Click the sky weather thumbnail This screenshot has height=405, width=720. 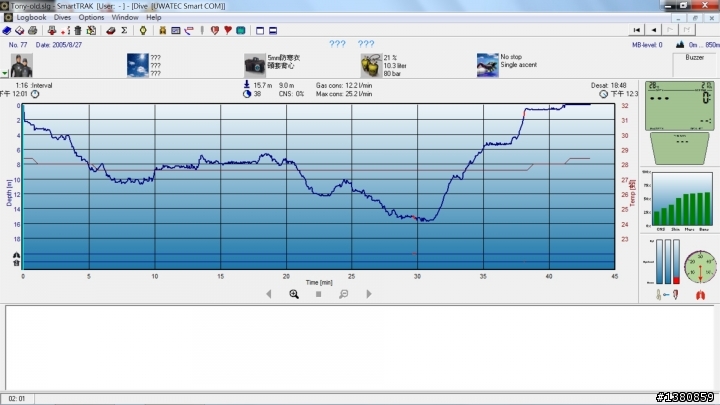point(138,65)
